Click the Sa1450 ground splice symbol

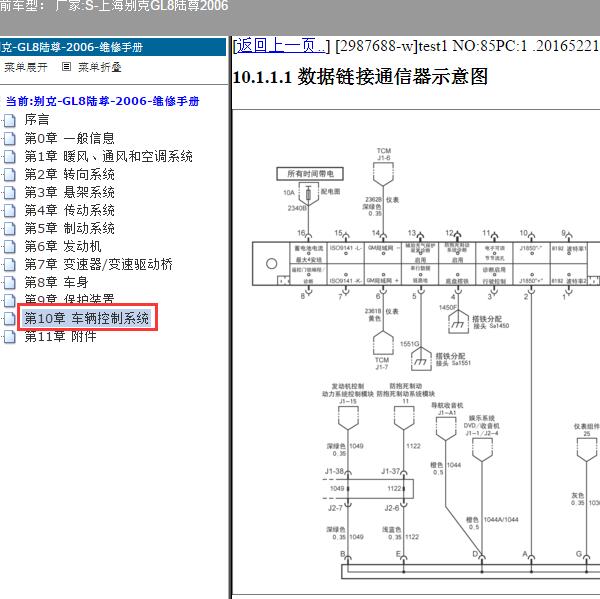458,322
